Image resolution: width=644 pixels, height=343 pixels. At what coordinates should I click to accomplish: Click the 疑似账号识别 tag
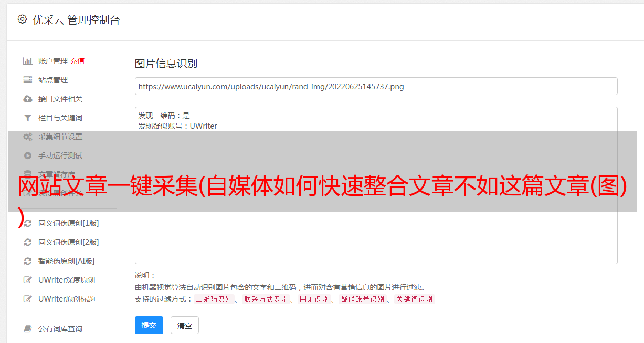point(363,299)
